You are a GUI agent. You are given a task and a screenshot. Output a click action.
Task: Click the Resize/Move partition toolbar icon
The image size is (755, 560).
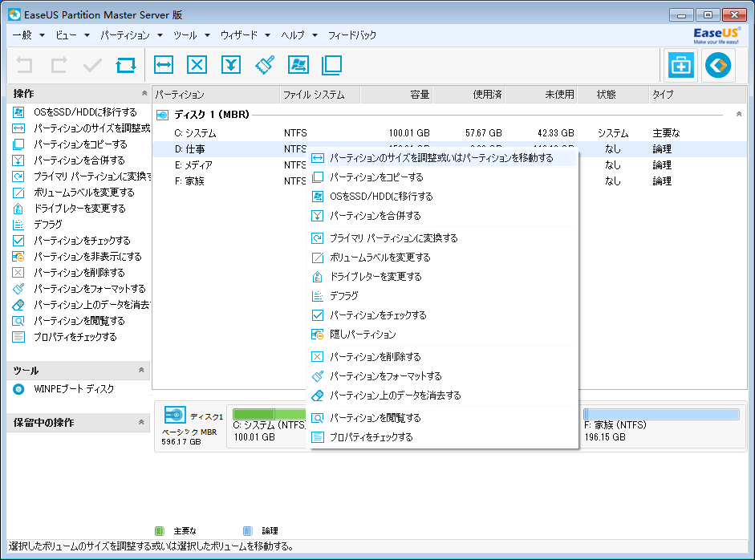164,65
